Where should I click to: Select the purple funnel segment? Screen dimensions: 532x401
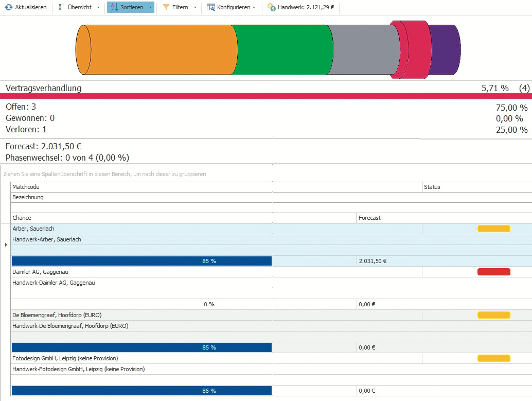click(445, 49)
